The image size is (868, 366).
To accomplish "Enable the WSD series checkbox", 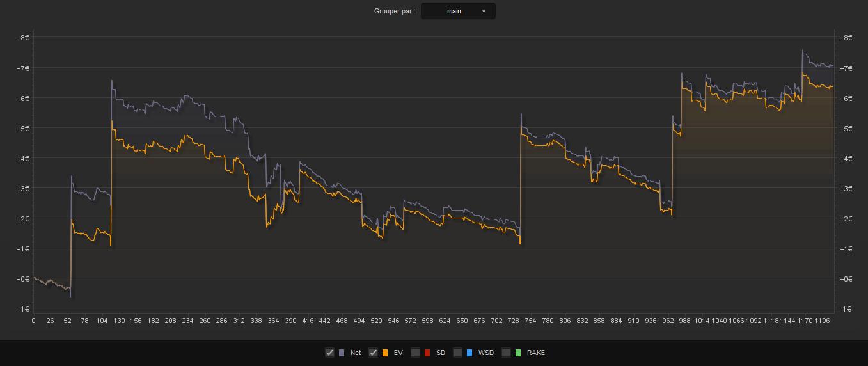I will coord(457,353).
